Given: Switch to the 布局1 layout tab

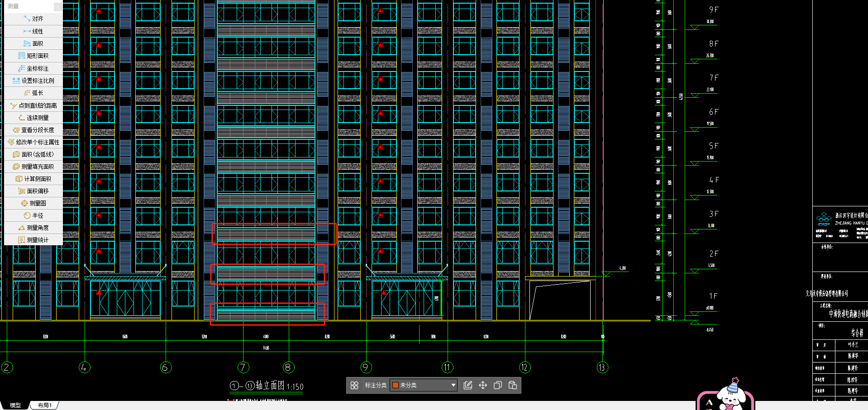Looking at the screenshot, I should coord(45,405).
